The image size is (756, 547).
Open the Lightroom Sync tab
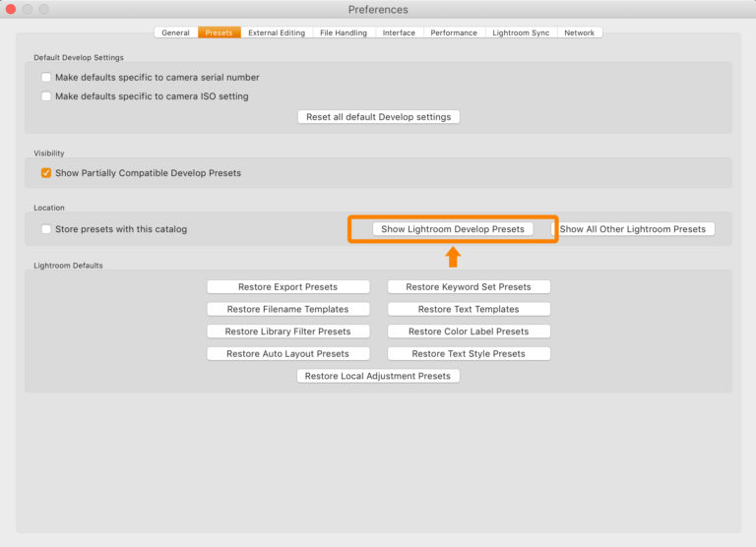click(521, 32)
